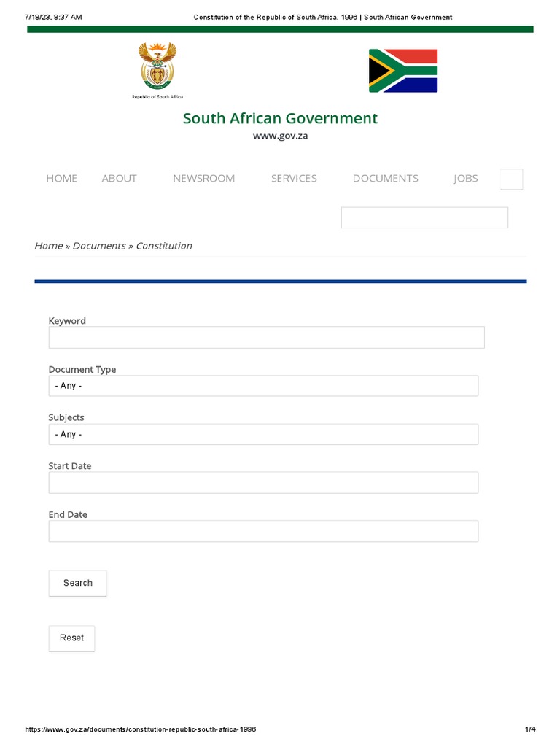Open the JOBS navigation item
The width and height of the screenshot is (560, 747).
[465, 178]
